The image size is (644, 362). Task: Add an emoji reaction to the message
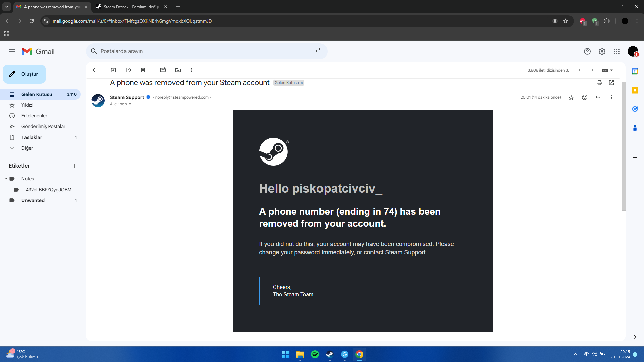tap(585, 97)
